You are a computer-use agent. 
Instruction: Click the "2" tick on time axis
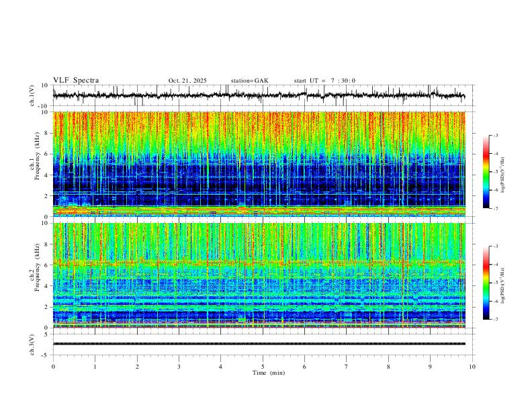[137, 367]
